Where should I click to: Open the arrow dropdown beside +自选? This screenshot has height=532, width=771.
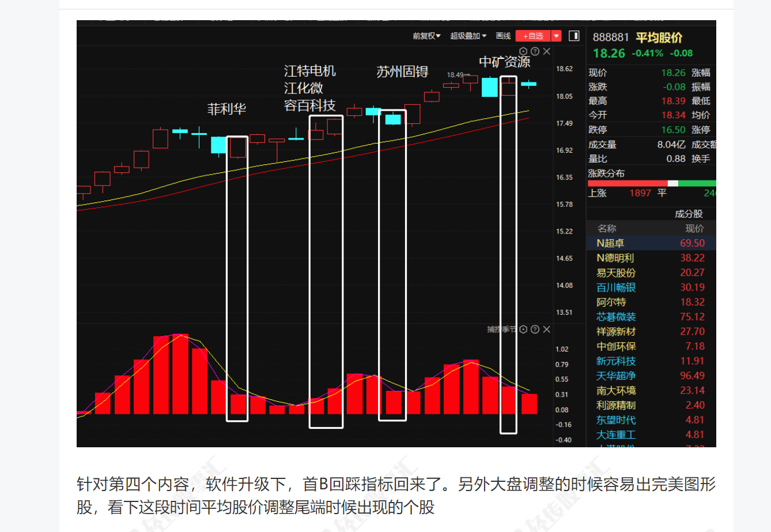pyautogui.click(x=557, y=36)
